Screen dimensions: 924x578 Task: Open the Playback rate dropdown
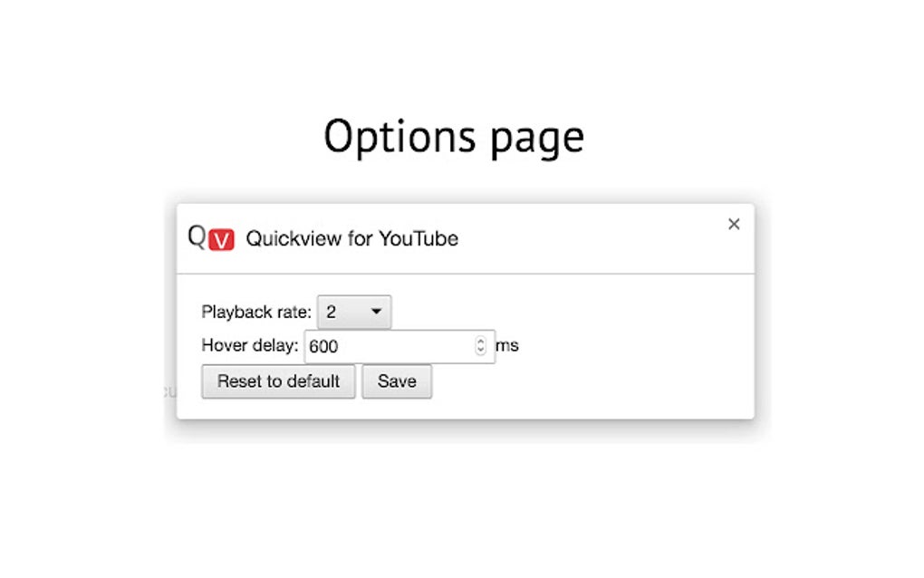pyautogui.click(x=353, y=311)
